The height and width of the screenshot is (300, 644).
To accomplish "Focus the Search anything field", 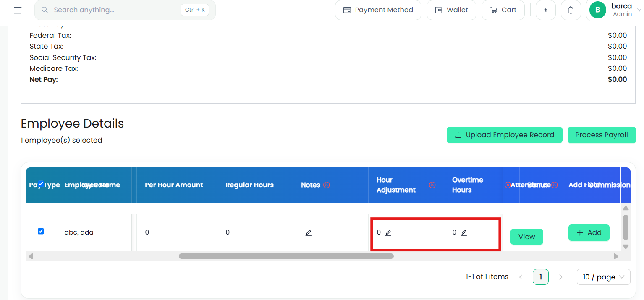I will point(125,10).
